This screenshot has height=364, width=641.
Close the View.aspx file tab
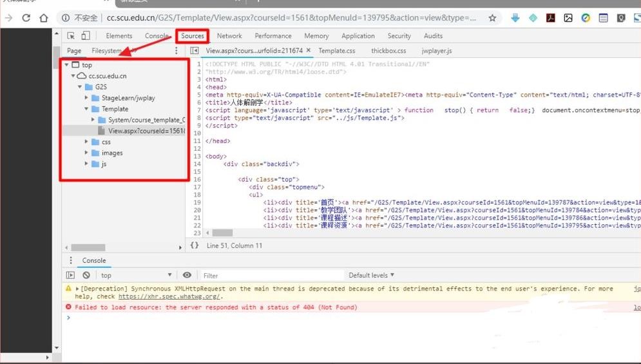[309, 50]
